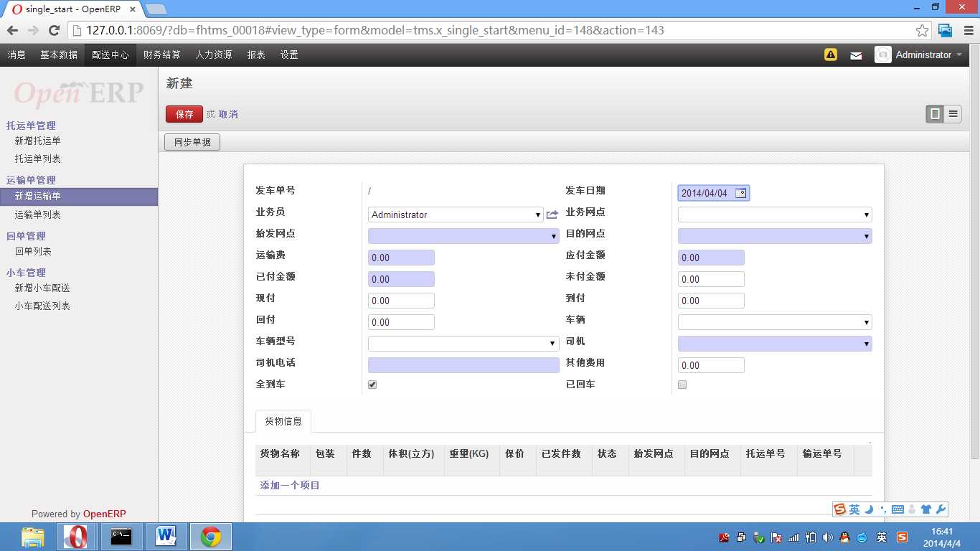Click the browser forward arrow
The width and height of the screenshot is (980, 551).
[33, 30]
